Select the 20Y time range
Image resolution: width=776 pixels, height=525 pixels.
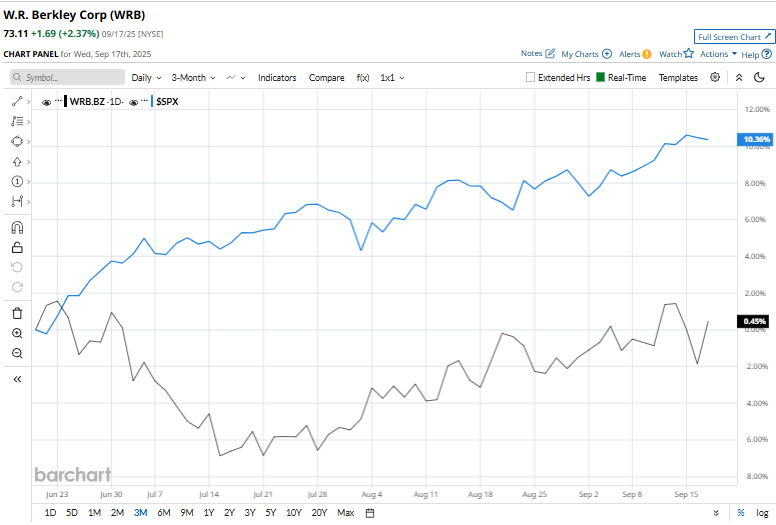(319, 513)
